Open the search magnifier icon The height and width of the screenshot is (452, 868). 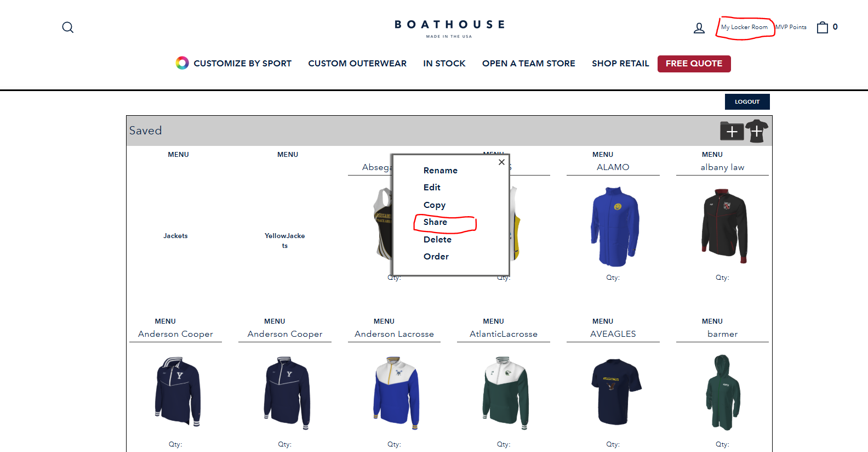pos(68,27)
